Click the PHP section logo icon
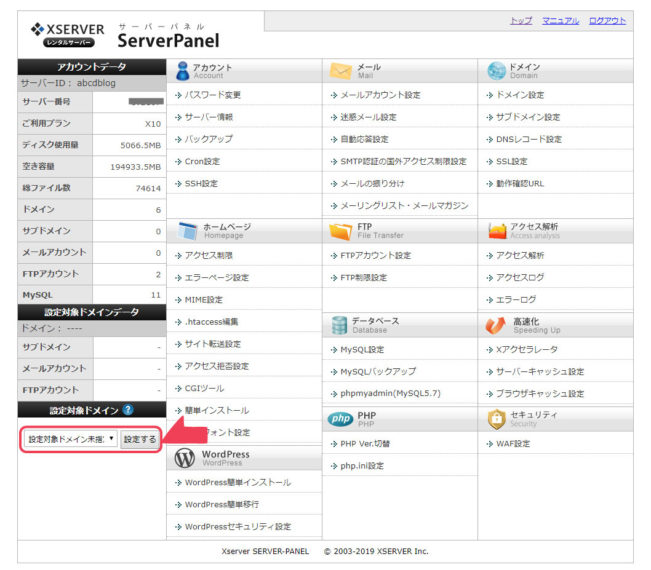Screen dimensions: 651x570 (340, 419)
